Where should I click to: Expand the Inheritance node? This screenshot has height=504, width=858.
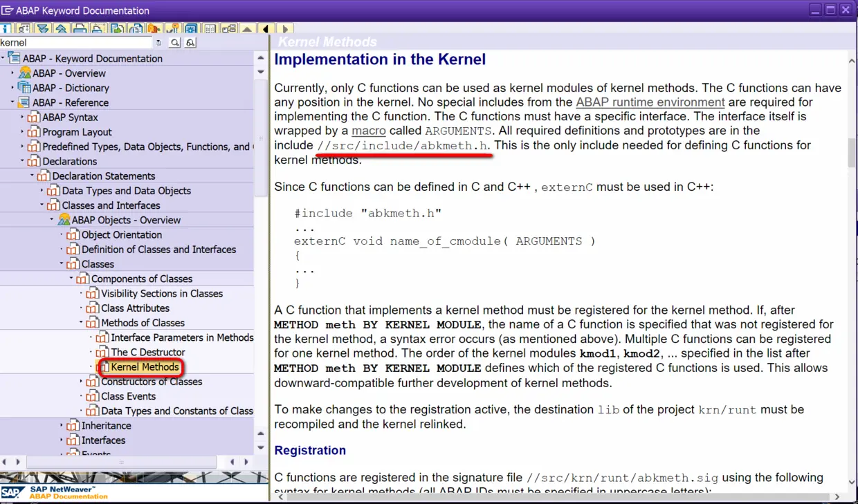(62, 425)
